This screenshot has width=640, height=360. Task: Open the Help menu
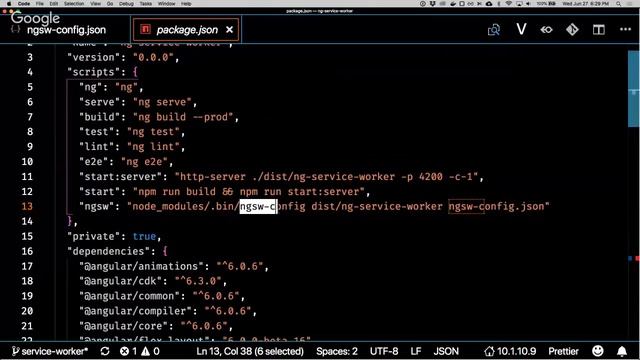click(x=186, y=4)
